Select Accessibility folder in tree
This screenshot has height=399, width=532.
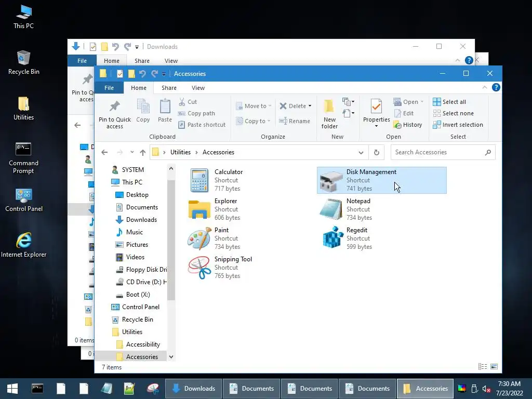point(143,344)
